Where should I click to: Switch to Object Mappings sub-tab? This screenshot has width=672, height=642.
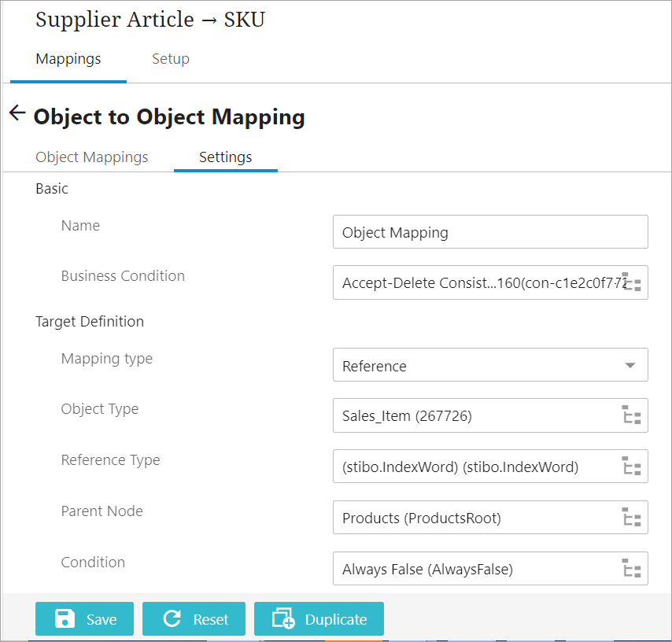pyautogui.click(x=92, y=157)
